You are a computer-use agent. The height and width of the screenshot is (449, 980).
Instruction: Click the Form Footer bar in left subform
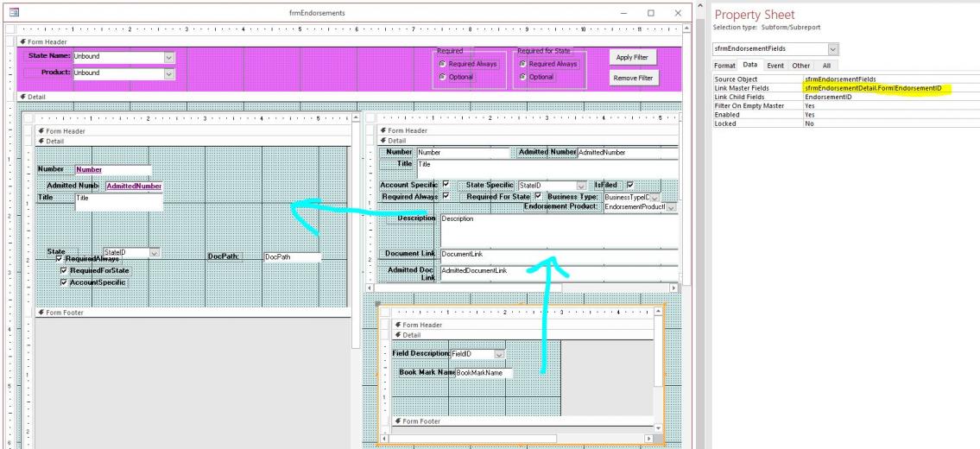point(193,312)
